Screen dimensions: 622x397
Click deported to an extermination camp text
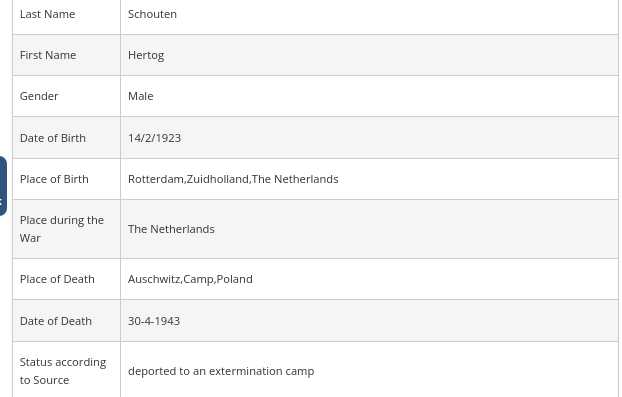coord(221,371)
